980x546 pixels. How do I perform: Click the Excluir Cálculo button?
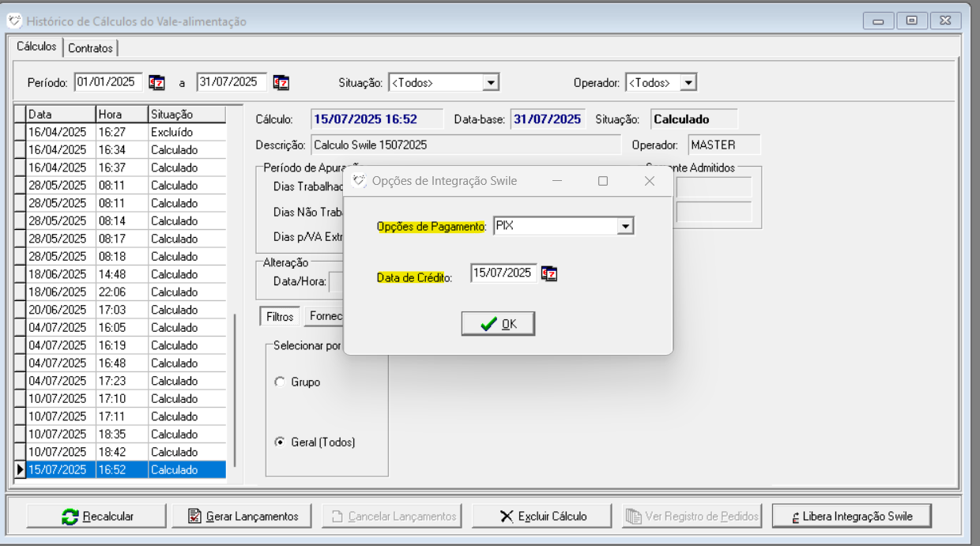543,516
